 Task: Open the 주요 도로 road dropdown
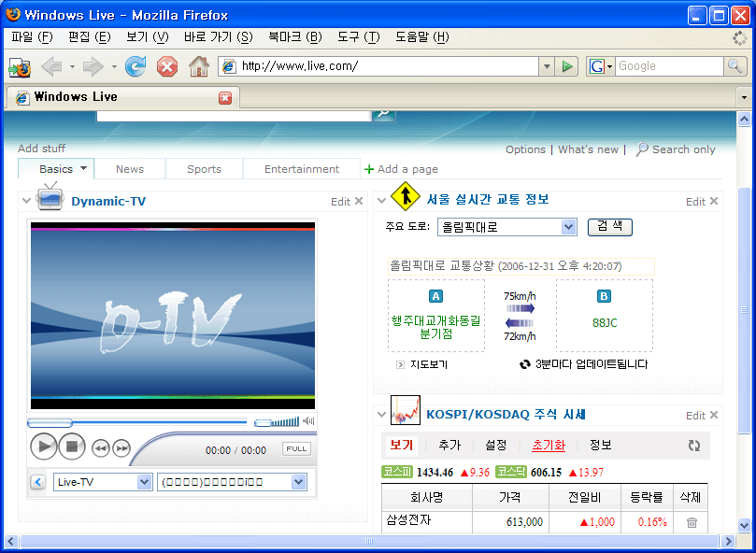click(x=568, y=227)
